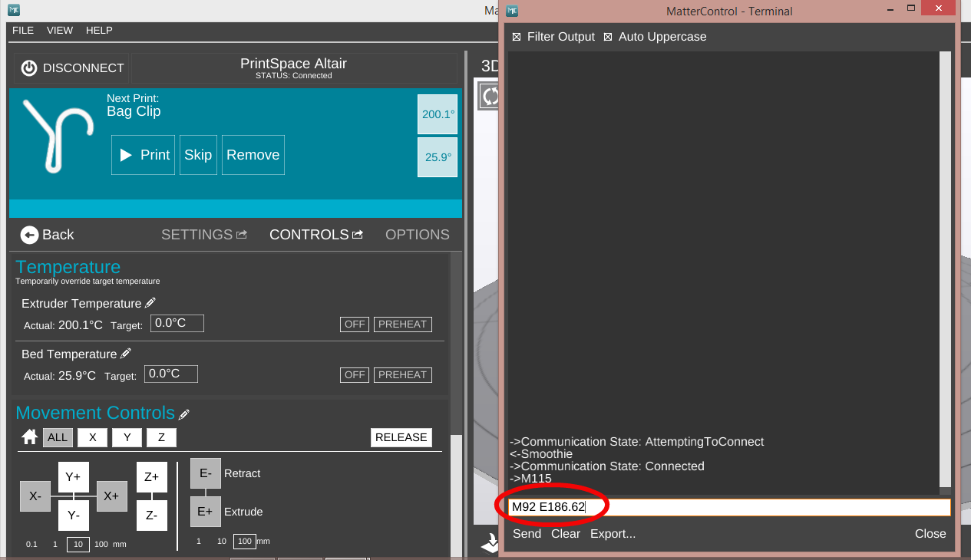Switch to the OPTIONS tab
Screen dimensions: 971x560
pyautogui.click(x=418, y=235)
